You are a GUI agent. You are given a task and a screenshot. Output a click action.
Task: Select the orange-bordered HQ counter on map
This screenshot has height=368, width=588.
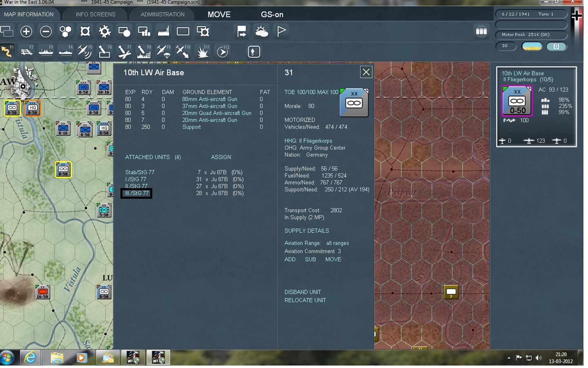tap(32, 108)
